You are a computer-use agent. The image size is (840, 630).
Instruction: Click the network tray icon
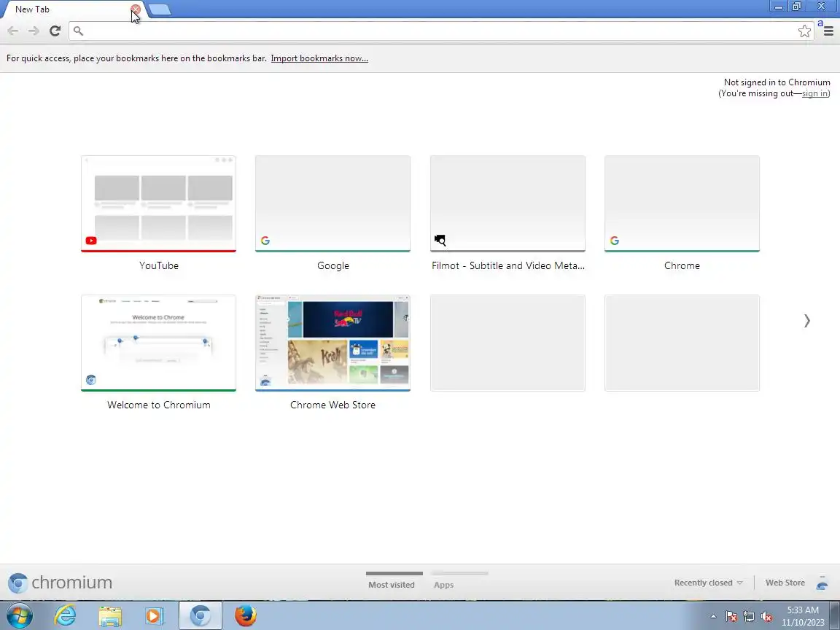point(749,617)
